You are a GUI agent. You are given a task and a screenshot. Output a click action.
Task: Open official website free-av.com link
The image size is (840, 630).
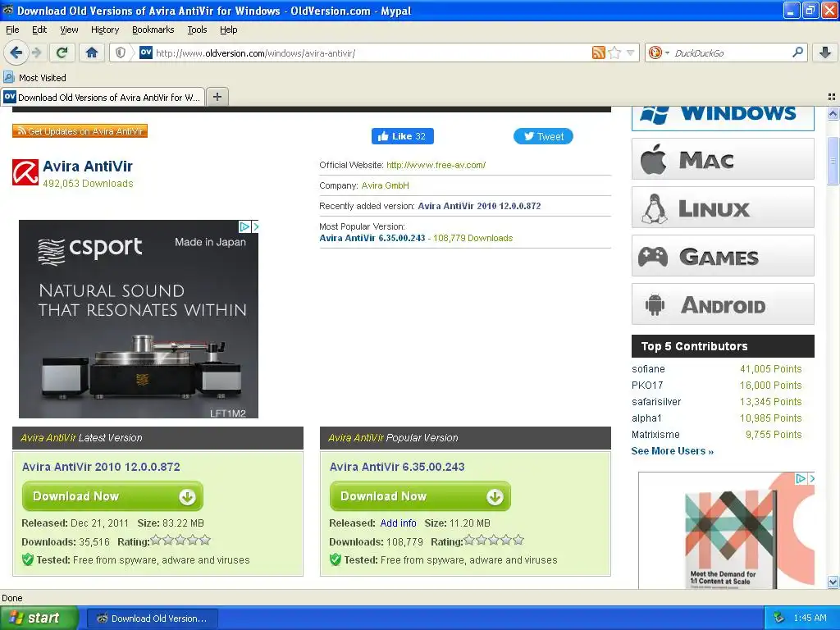coord(436,165)
